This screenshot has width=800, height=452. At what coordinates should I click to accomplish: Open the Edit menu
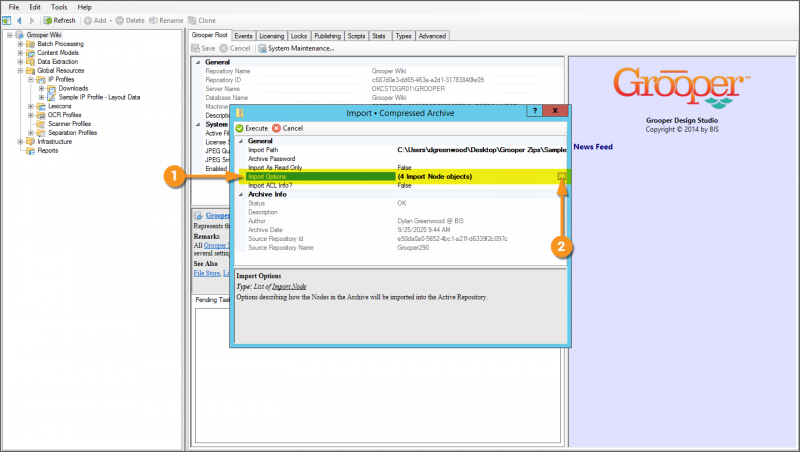point(35,7)
